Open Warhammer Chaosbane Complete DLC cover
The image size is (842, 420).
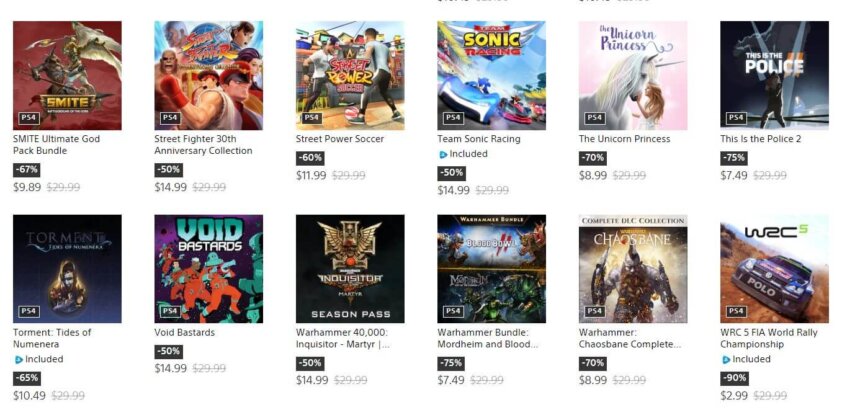tap(633, 268)
